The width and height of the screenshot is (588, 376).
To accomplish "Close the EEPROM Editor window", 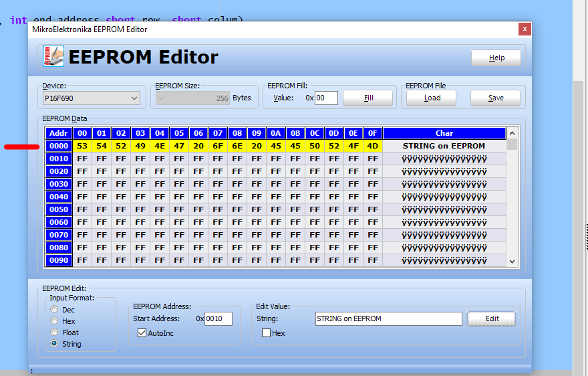I will coord(525,29).
